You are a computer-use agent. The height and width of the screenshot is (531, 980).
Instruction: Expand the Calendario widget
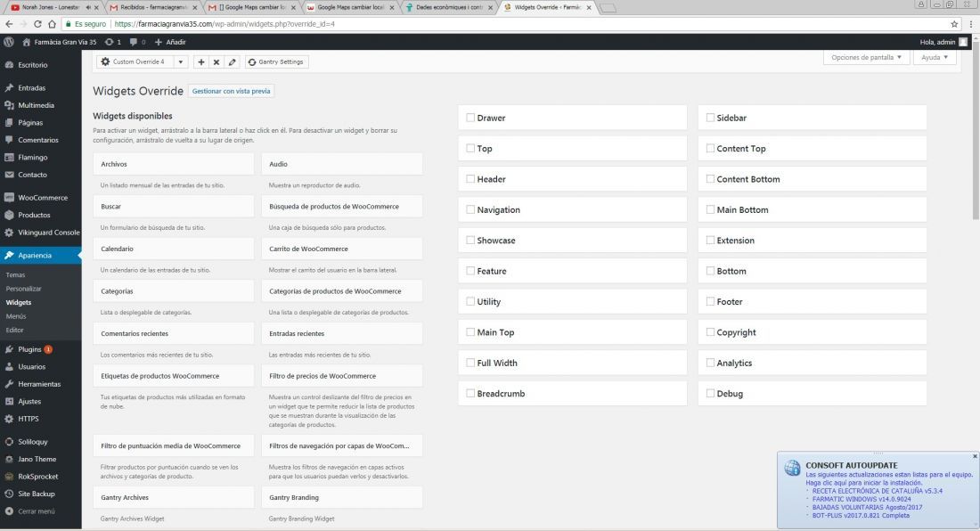point(174,249)
